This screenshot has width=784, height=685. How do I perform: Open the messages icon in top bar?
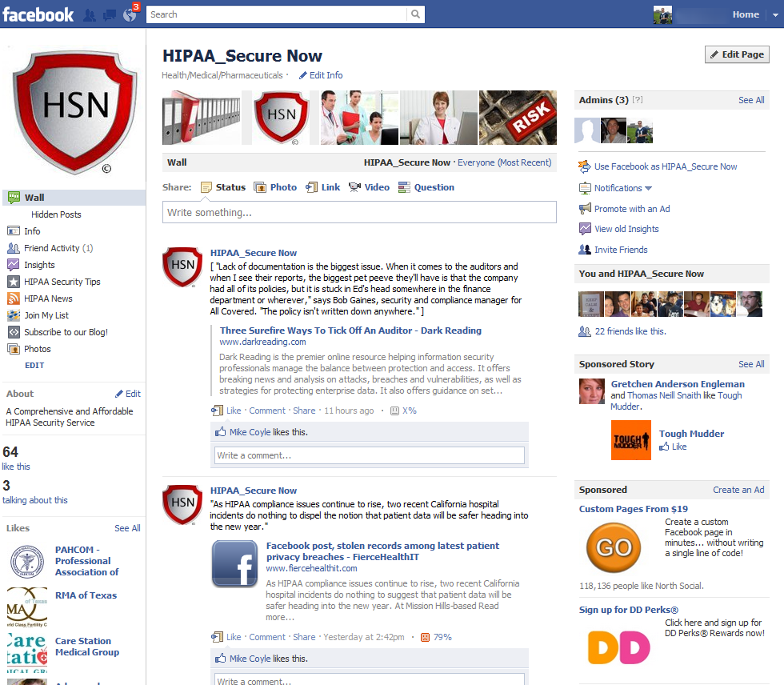(110, 14)
